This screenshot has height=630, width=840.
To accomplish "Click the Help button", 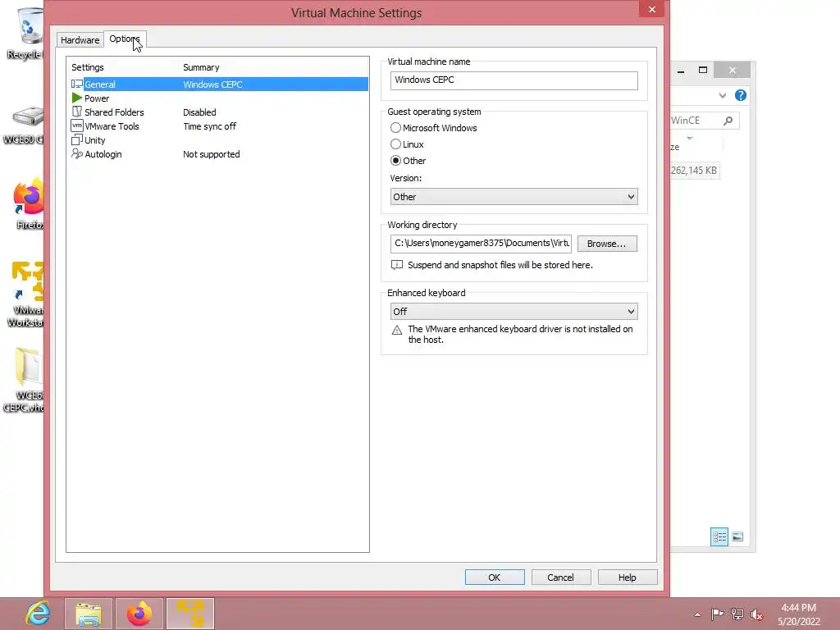I will 628,577.
